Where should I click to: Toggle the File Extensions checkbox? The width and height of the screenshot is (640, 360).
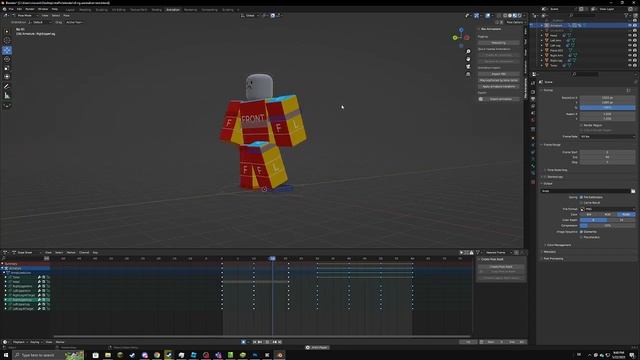581,197
